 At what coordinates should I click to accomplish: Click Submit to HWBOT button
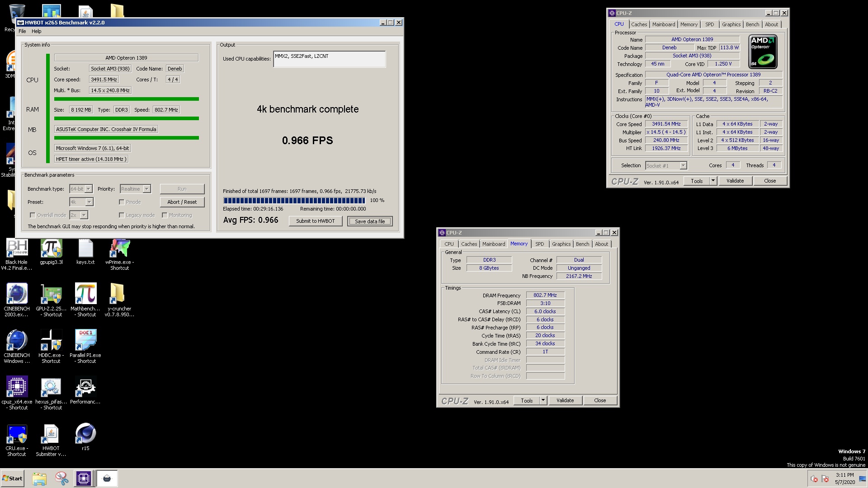[x=316, y=221]
